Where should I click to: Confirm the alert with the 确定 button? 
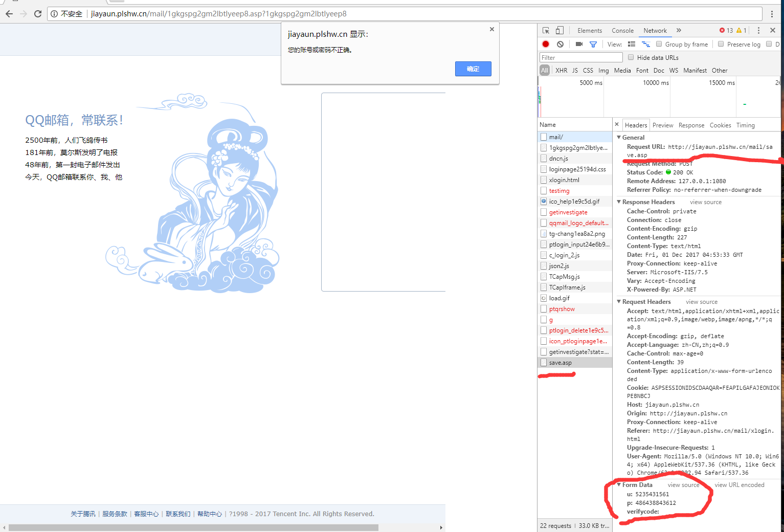473,69
